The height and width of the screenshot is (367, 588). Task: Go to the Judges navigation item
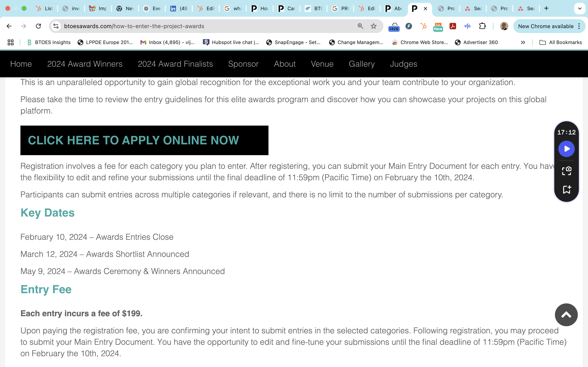pyautogui.click(x=403, y=64)
